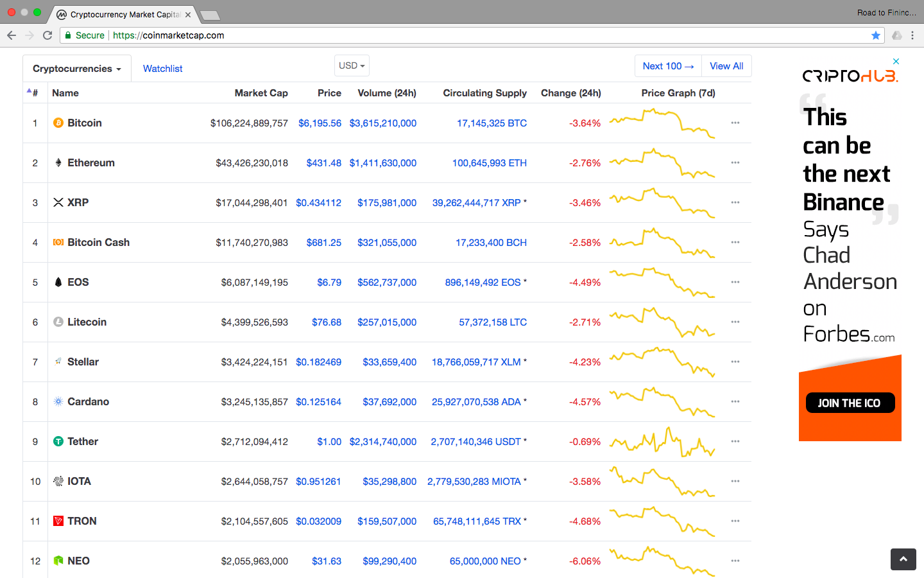Click the Tether logo icon
The width and height of the screenshot is (924, 578).
(58, 441)
